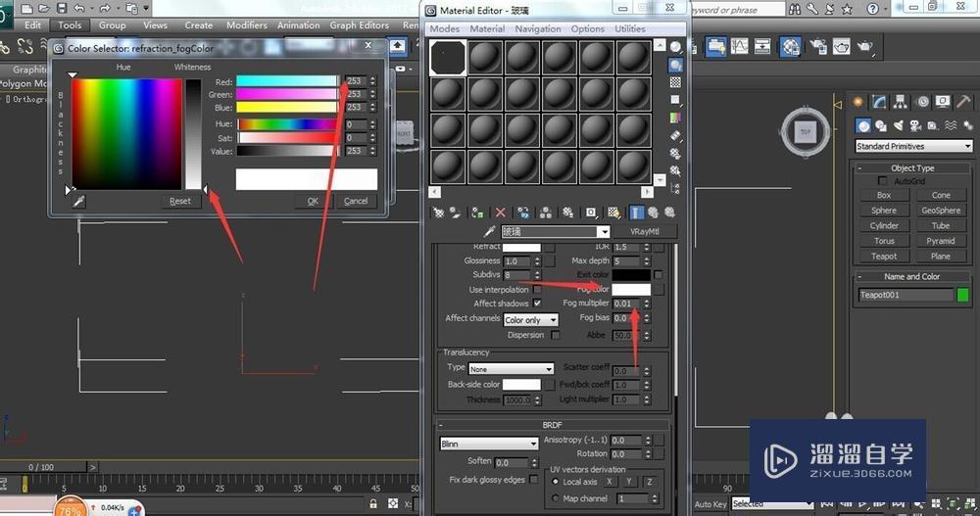
Task: Click Reset in Color Selector dialog
Action: [x=180, y=201]
